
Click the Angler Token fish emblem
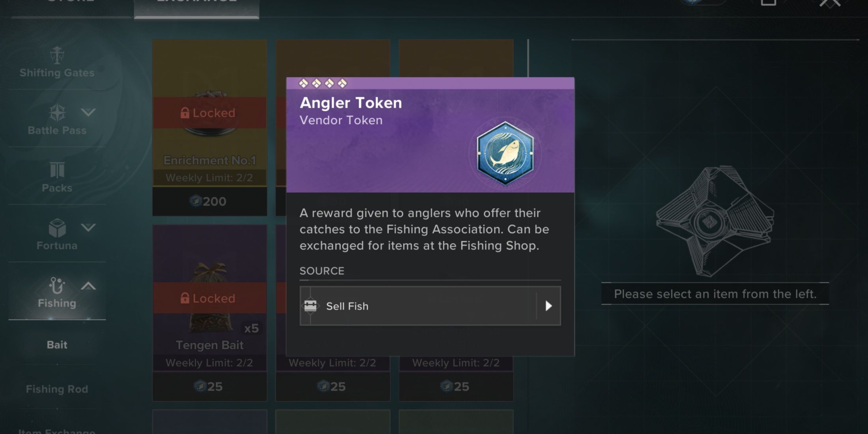coord(505,153)
